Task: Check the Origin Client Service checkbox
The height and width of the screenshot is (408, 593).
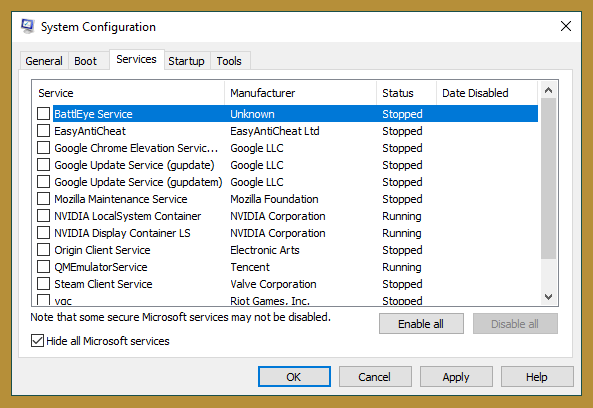Action: click(43, 250)
